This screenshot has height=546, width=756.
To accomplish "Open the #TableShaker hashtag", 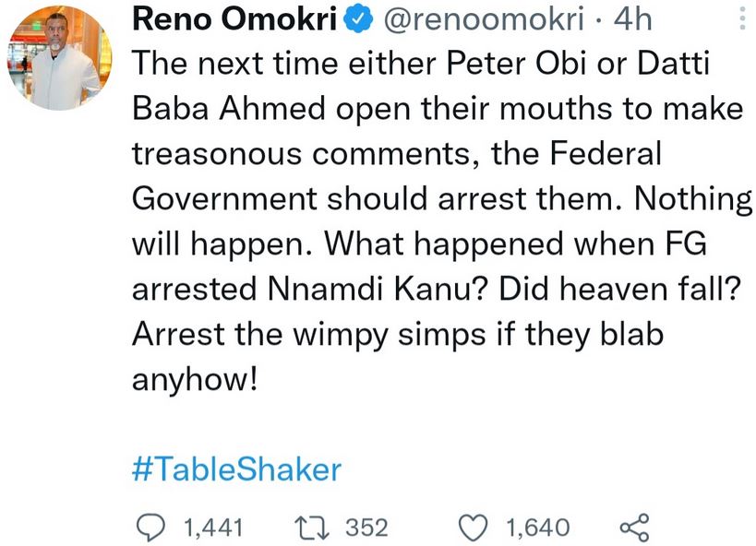I will (236, 469).
